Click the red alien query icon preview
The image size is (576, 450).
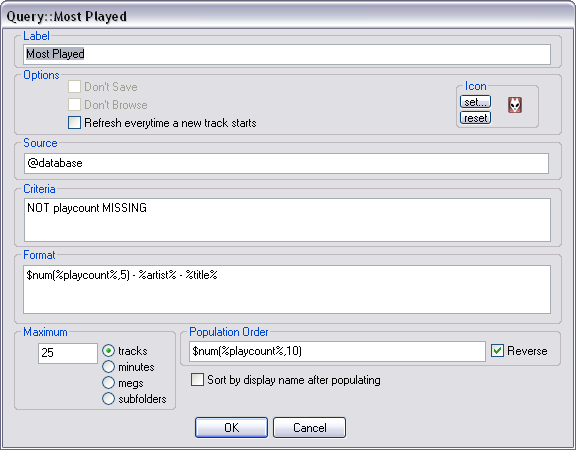click(x=515, y=105)
